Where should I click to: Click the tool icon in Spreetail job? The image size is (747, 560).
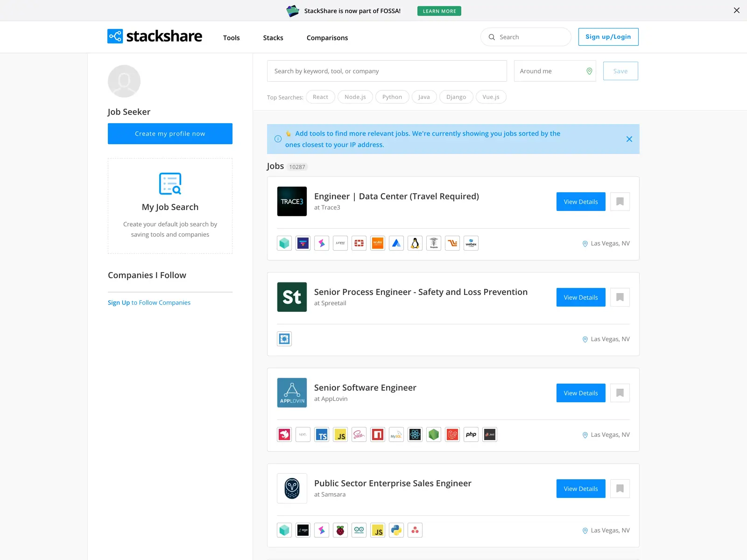[284, 339]
